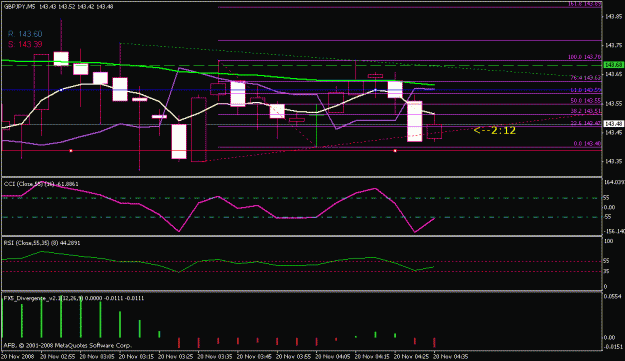The image size is (625, 361).
Task: Select the 76.4 143.63 Fibonacci label
Action: [x=585, y=78]
